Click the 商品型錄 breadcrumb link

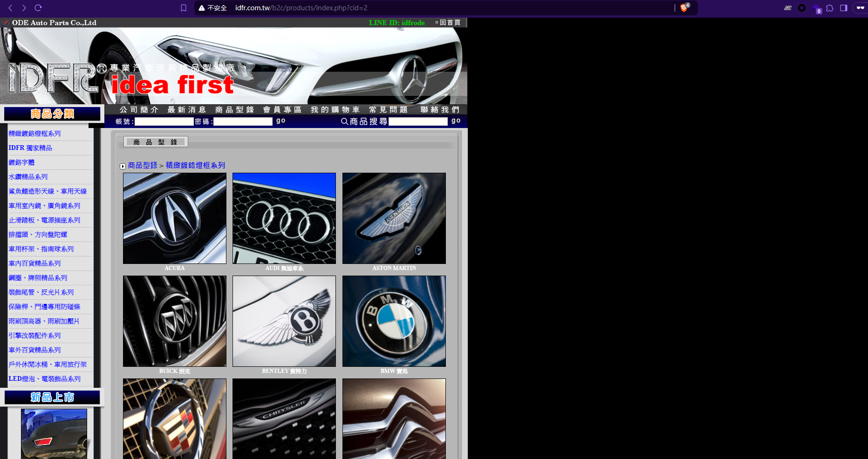[x=143, y=165]
